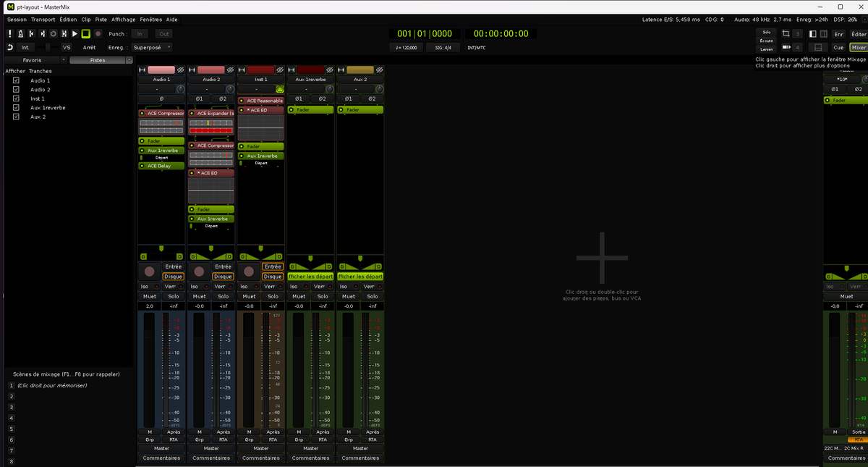Click the Audio 1 pink color swatch
The width and height of the screenshot is (868, 467).
[x=161, y=70]
